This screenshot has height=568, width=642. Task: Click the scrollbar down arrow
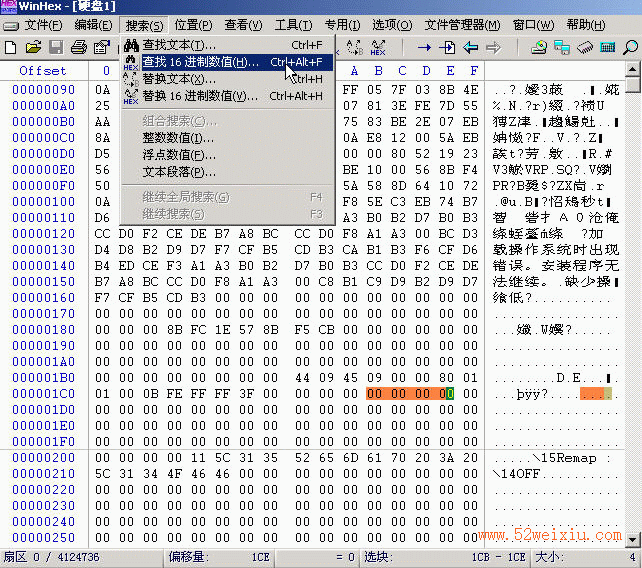[633, 539]
